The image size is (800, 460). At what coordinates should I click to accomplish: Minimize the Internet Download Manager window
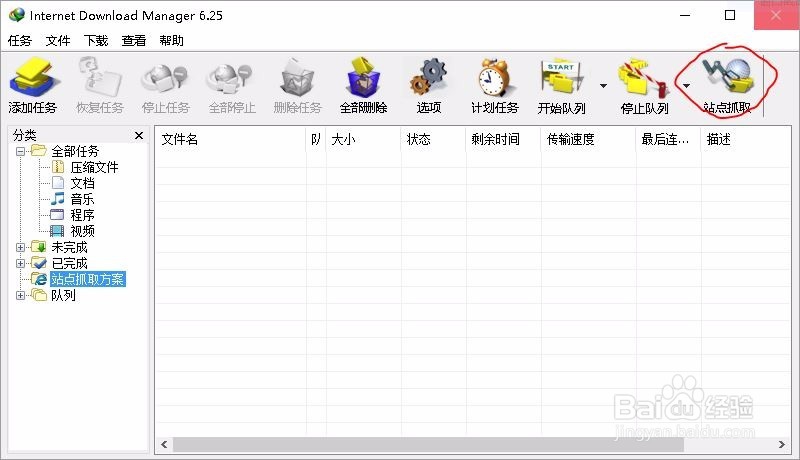[x=685, y=15]
